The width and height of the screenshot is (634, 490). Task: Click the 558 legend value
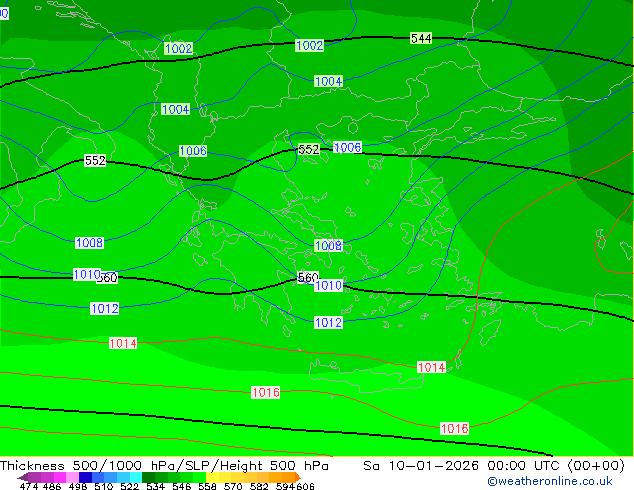pyautogui.click(x=207, y=486)
